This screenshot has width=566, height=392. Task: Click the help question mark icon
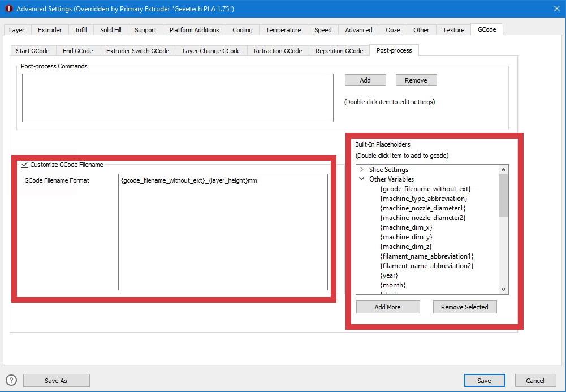[11, 380]
